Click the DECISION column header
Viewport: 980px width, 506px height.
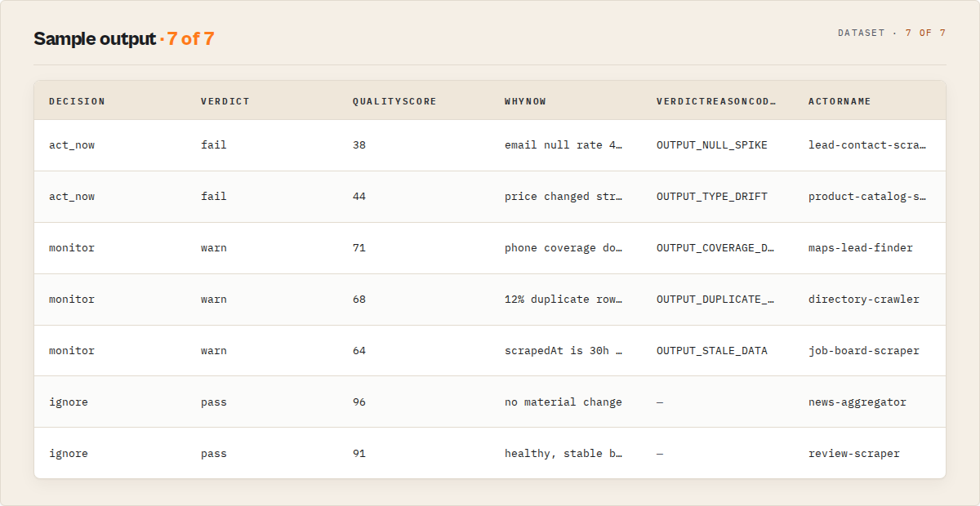pyautogui.click(x=77, y=101)
